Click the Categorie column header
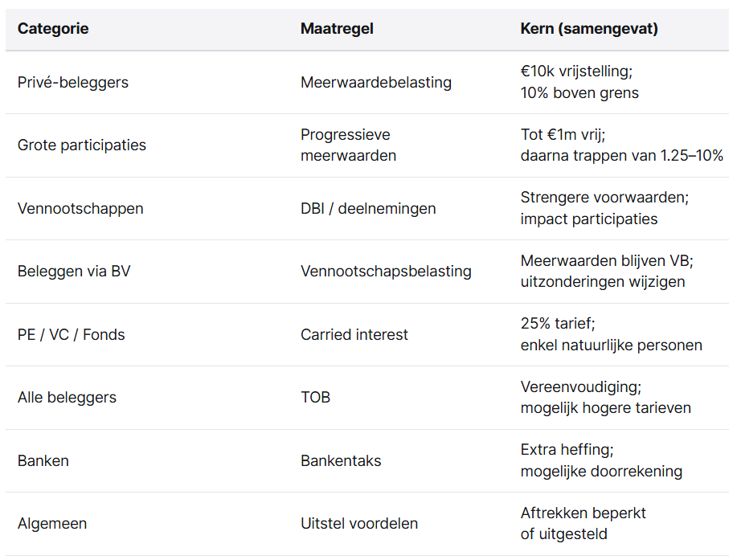The width and height of the screenshot is (737, 560). [53, 29]
